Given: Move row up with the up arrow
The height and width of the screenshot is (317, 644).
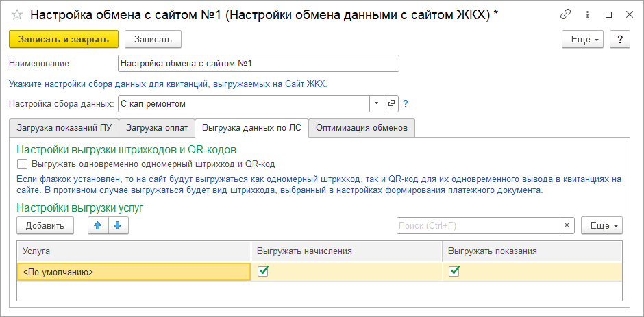Looking at the screenshot, I should pos(97,225).
